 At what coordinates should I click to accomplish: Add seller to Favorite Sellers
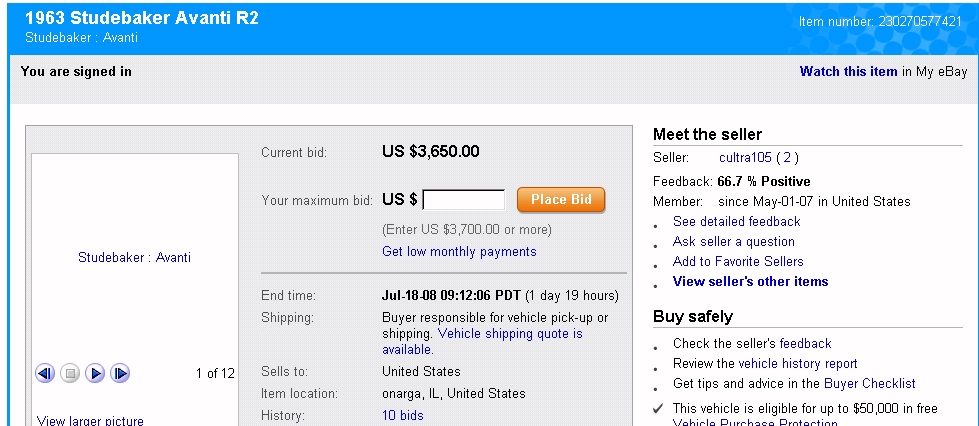(x=738, y=261)
